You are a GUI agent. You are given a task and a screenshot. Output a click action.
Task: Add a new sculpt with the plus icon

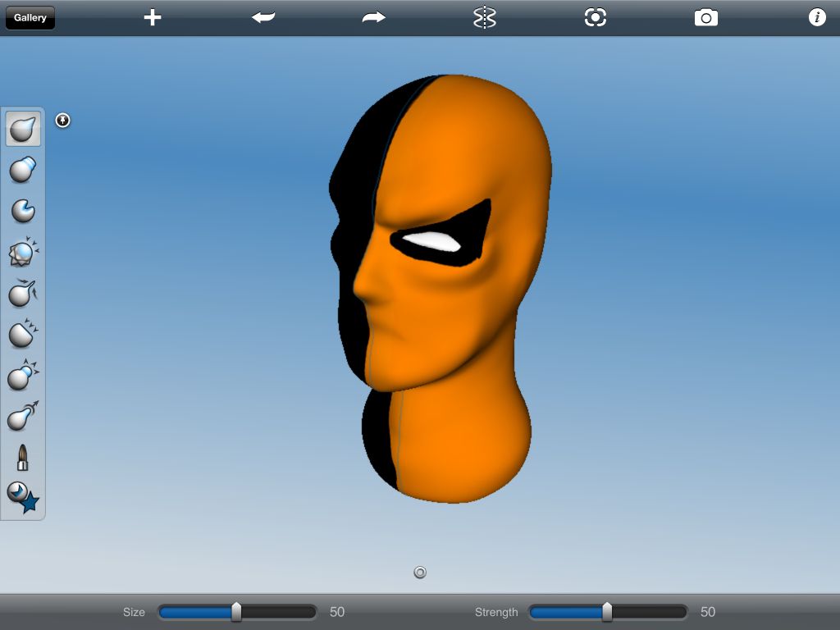click(x=153, y=18)
